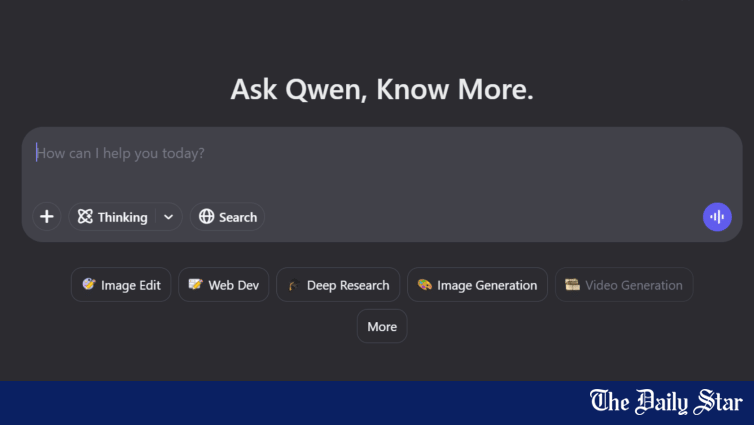The height and width of the screenshot is (425, 754).
Task: Expand the Thinking mode dropdown chevron
Action: click(x=168, y=217)
